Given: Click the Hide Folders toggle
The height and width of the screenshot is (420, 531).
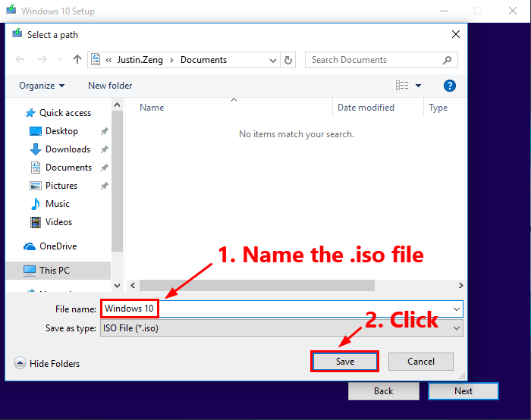Looking at the screenshot, I should point(47,363).
